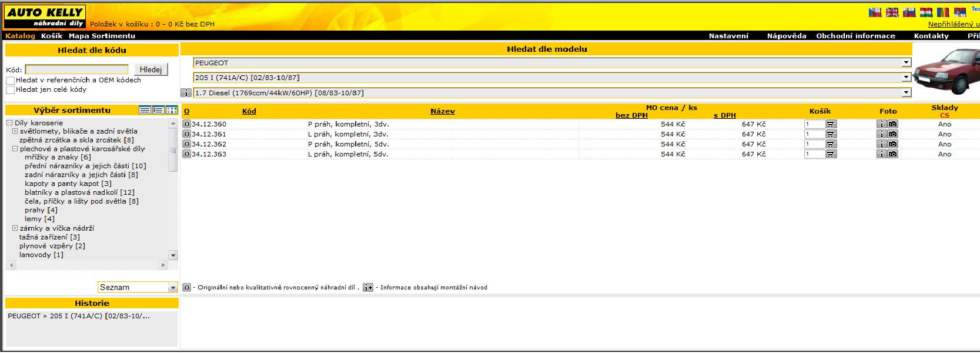Switch assortment to rightmost grid view icon
The image size is (980, 353).
pyautogui.click(x=172, y=110)
